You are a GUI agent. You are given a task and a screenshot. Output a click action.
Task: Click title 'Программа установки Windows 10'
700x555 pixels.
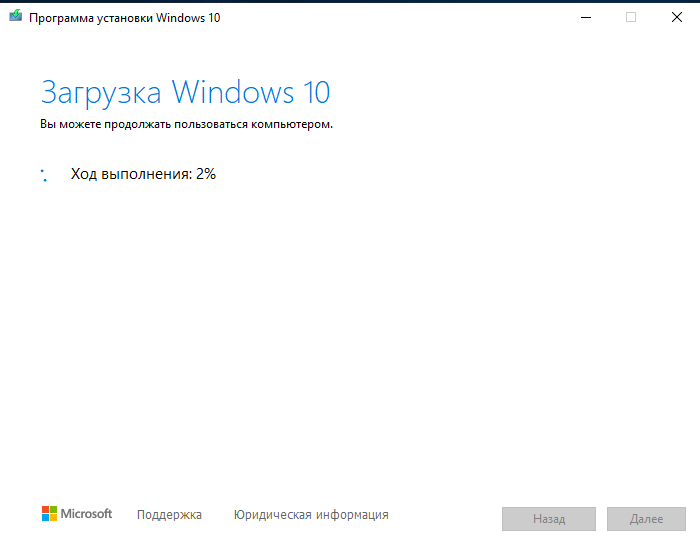pos(125,18)
